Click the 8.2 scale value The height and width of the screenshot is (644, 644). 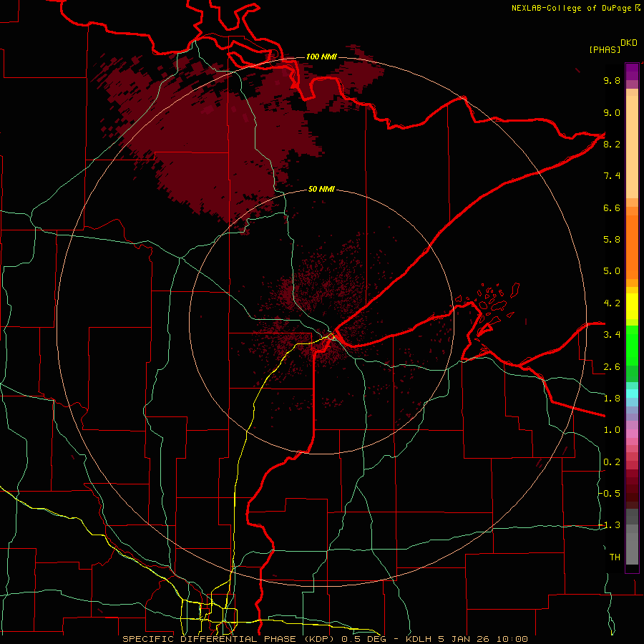(x=612, y=145)
